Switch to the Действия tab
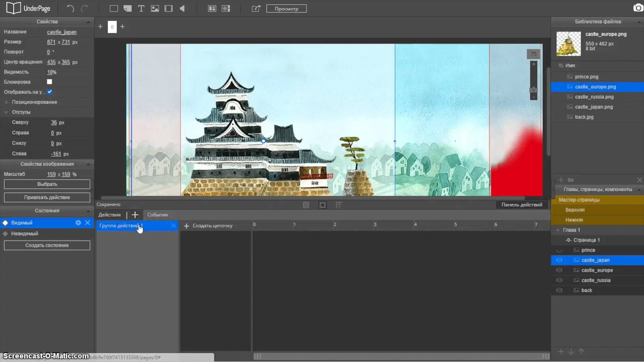 pyautogui.click(x=110, y=215)
